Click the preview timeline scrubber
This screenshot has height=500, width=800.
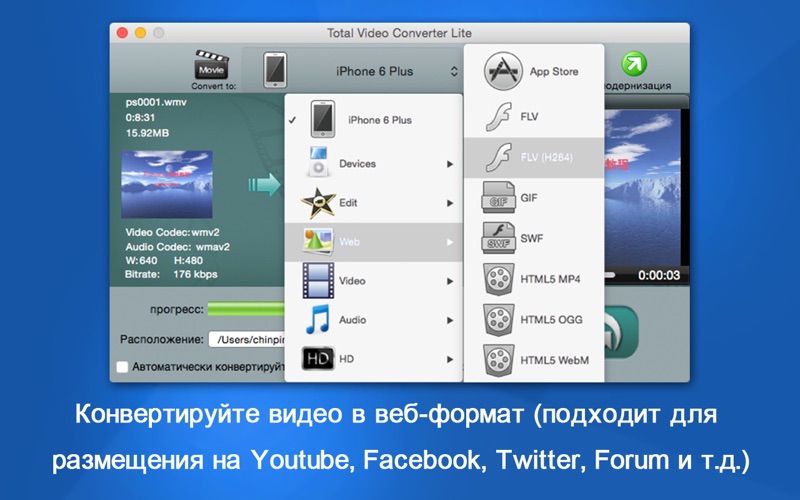coord(610,275)
